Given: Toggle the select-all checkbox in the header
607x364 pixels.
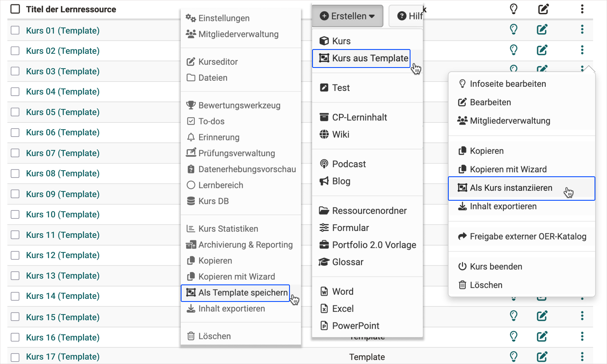Looking at the screenshot, I should coord(15,9).
